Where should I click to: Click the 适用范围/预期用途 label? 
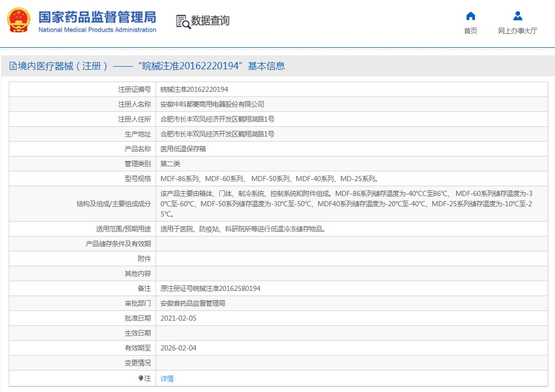click(x=124, y=229)
